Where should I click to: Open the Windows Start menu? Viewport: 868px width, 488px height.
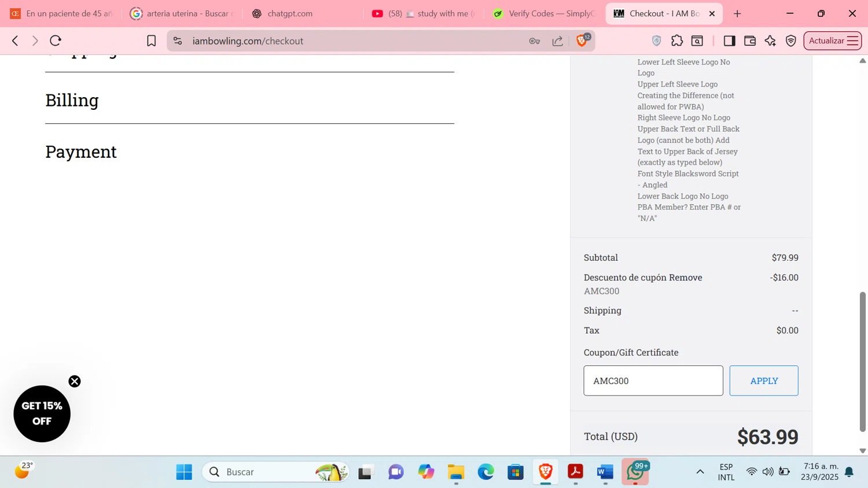(x=184, y=472)
